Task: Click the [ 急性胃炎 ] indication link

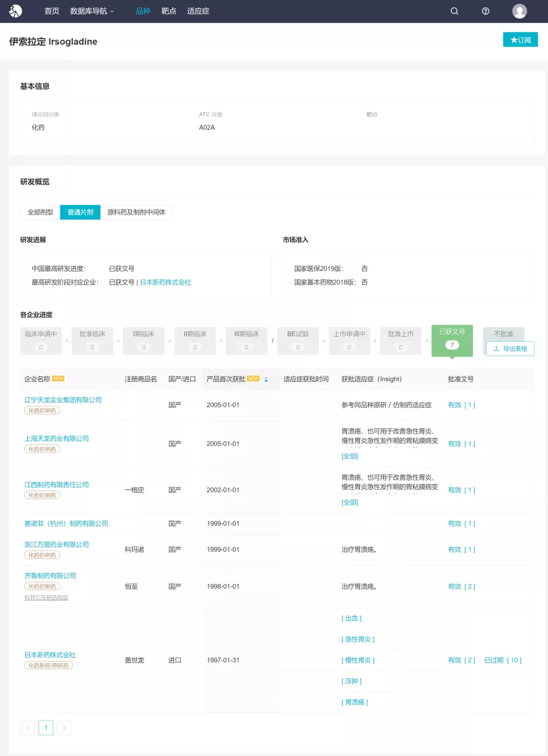Action: [x=358, y=639]
